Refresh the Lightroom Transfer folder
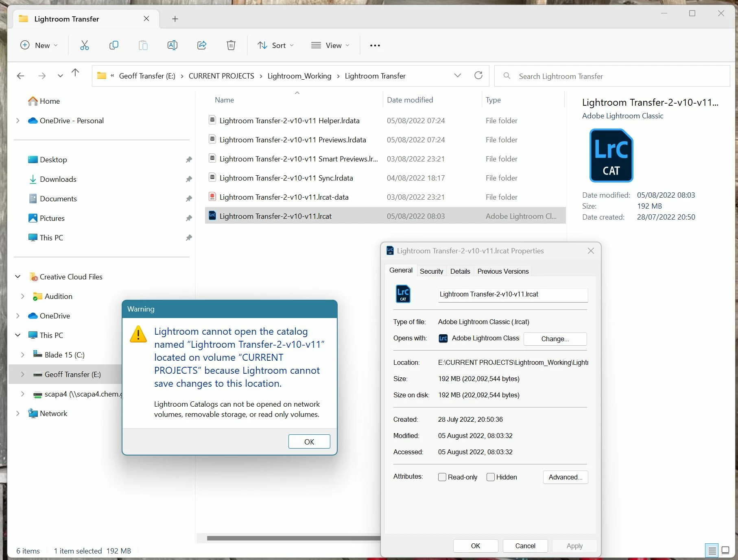This screenshot has height=560, width=738. [478, 75]
